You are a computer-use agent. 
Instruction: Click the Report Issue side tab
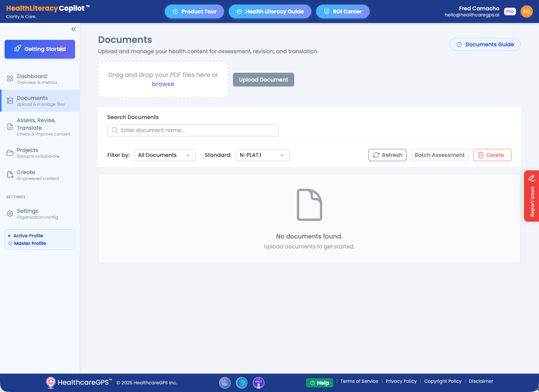532,196
